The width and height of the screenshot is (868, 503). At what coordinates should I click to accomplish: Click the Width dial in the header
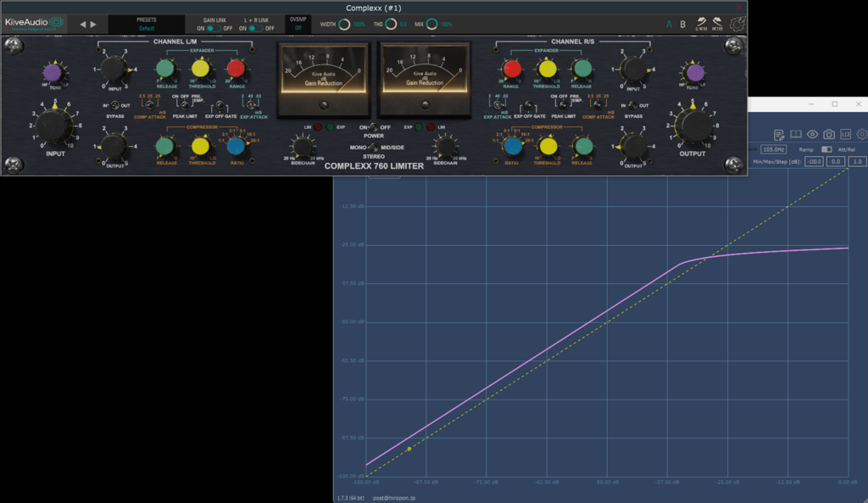point(344,25)
